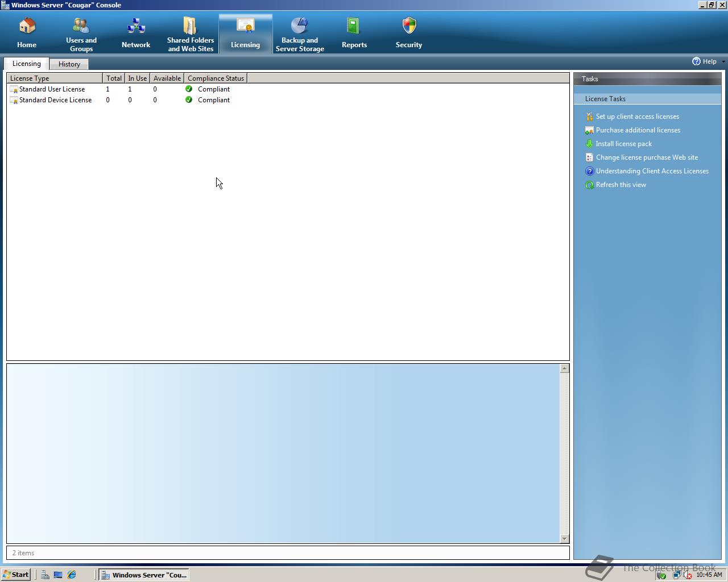Launch Internet Explorer from Quick Launch
The width and height of the screenshot is (728, 582).
(x=72, y=575)
